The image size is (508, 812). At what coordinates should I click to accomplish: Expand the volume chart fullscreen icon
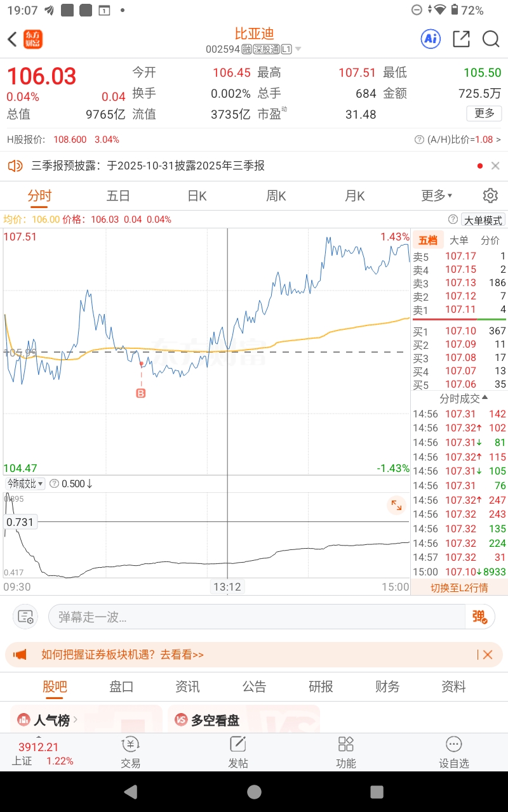396,505
